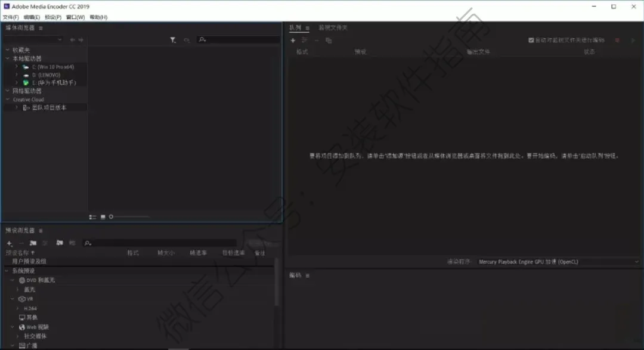The image size is (644, 350).
Task: Click the 输出文件 column header in queue
Action: coord(478,52)
